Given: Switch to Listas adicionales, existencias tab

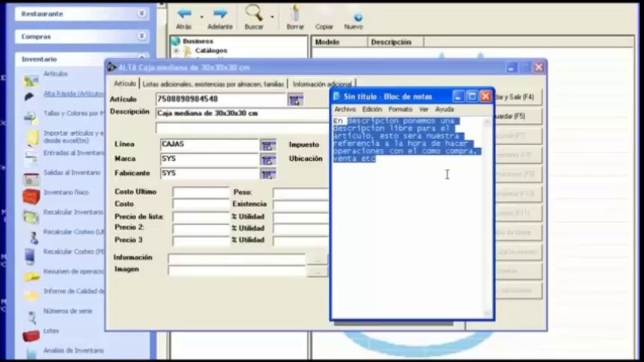Looking at the screenshot, I should tap(213, 84).
